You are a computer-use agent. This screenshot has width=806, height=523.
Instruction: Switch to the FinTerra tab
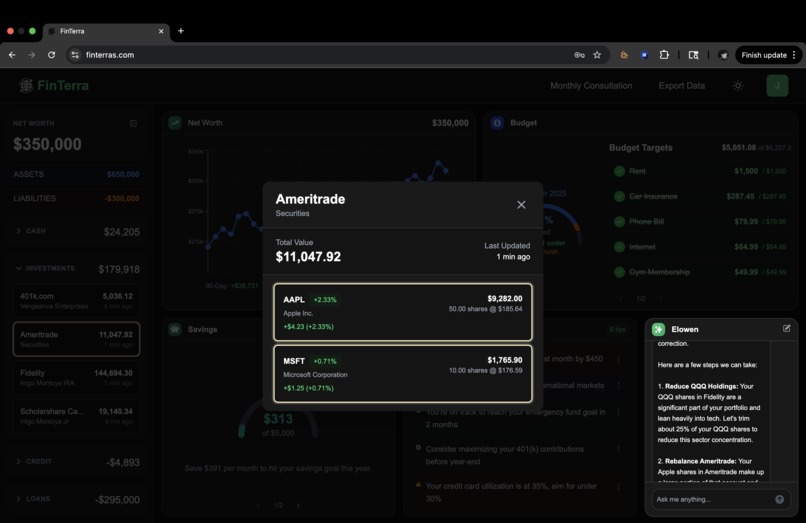[106, 31]
